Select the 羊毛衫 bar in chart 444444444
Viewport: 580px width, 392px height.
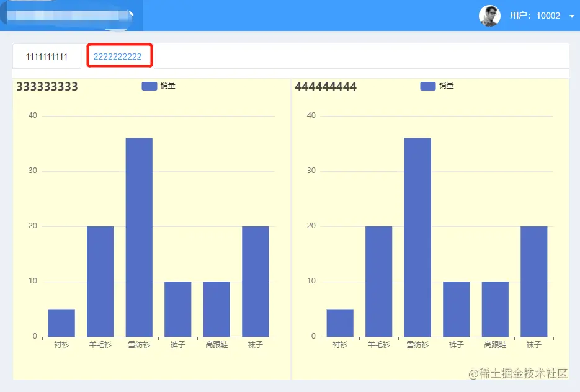click(379, 282)
